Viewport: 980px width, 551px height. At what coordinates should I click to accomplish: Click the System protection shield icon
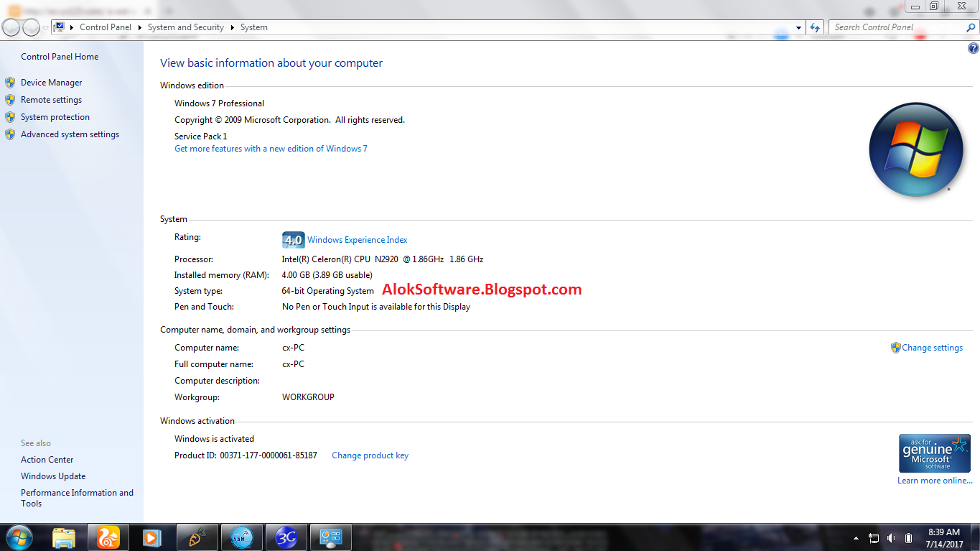10,117
